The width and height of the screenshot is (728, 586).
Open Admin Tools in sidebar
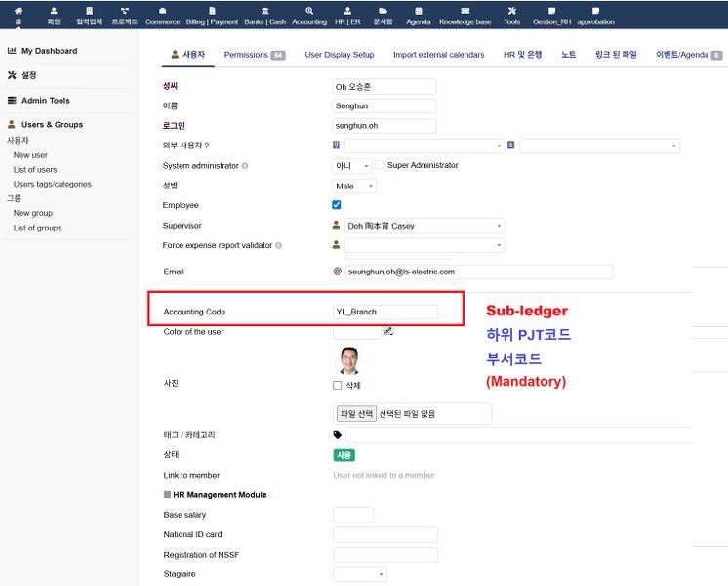click(39, 101)
